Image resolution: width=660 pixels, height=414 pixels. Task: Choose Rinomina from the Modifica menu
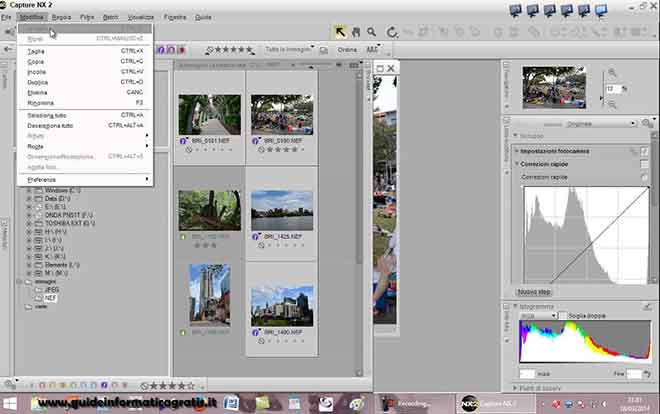point(85,103)
